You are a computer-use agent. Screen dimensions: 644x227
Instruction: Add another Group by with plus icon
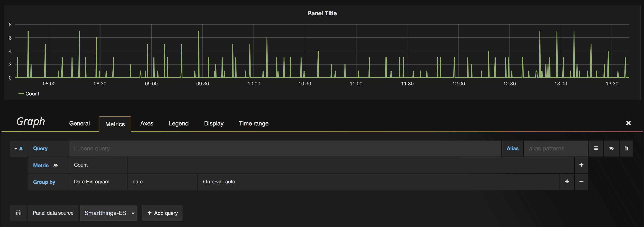tap(567, 182)
